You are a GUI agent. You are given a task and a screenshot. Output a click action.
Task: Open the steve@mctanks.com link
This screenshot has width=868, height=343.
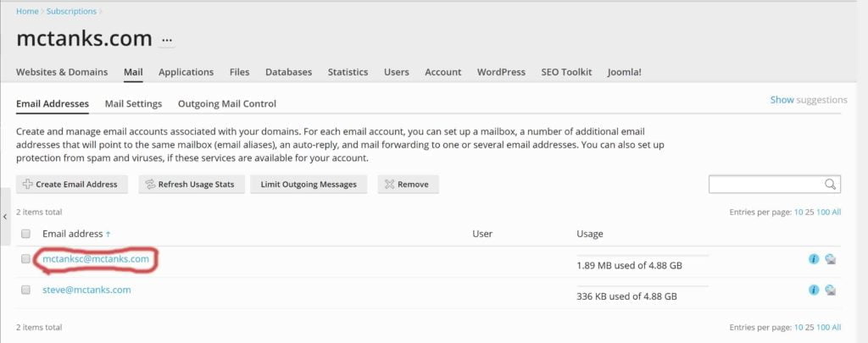(86, 290)
